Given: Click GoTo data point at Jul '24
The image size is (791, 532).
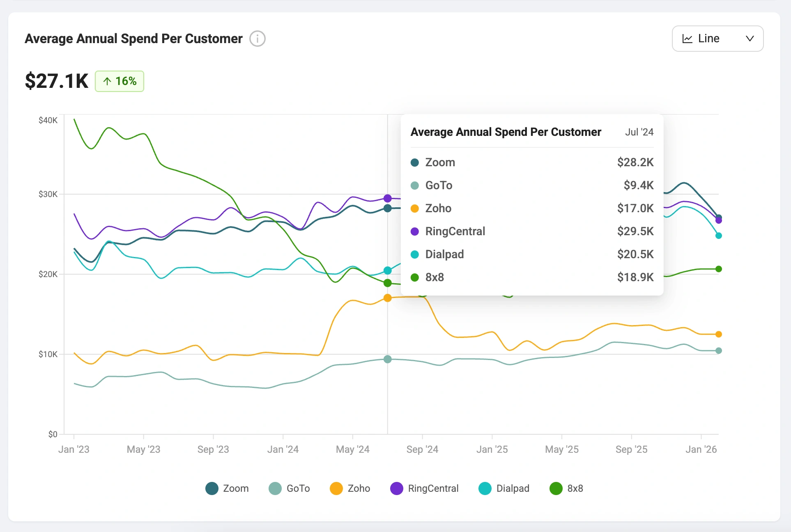Looking at the screenshot, I should tap(387, 359).
